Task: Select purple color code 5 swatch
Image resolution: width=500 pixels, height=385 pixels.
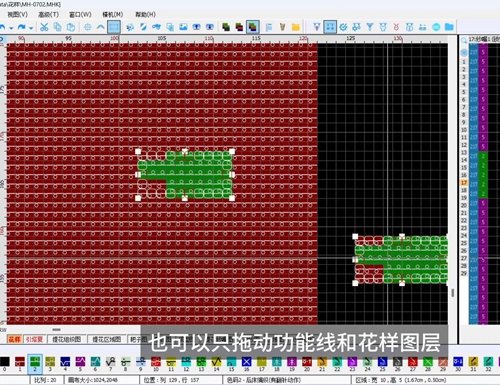Action: (x=80, y=362)
